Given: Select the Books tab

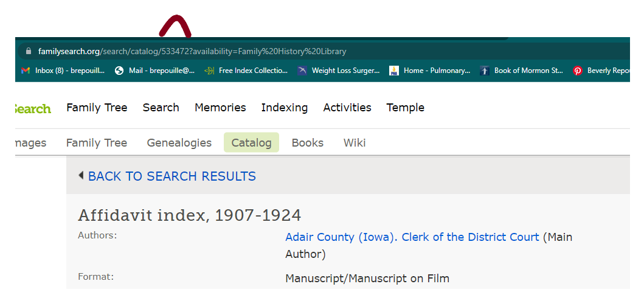Looking at the screenshot, I should tap(308, 143).
